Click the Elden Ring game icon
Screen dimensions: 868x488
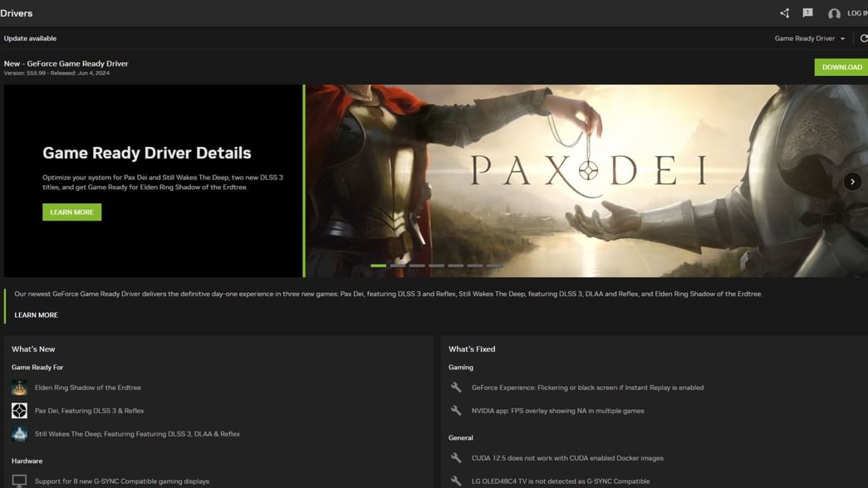(x=19, y=388)
